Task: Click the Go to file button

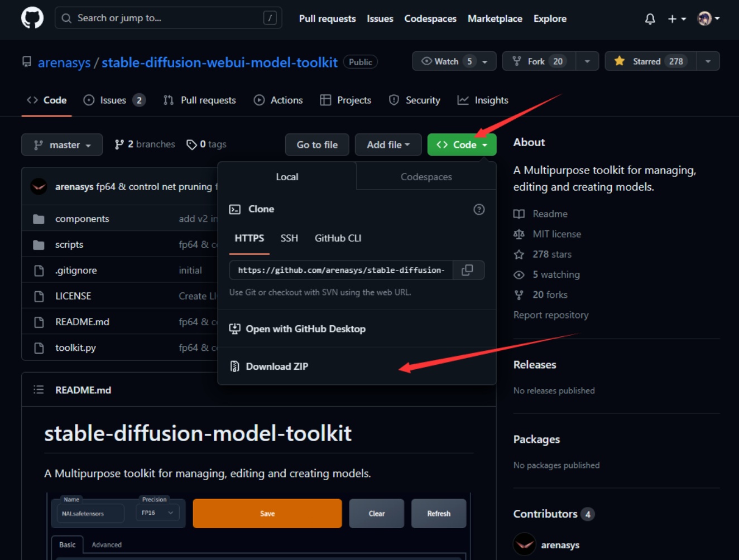Action: coord(317,144)
